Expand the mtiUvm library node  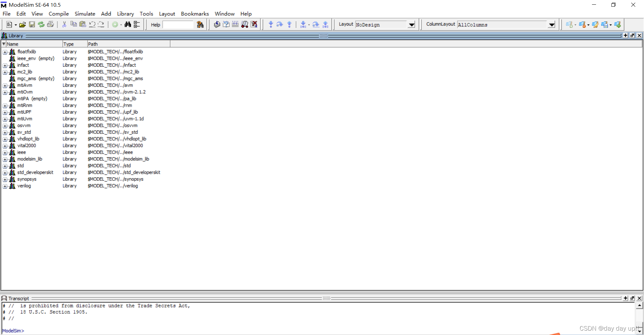(5, 119)
